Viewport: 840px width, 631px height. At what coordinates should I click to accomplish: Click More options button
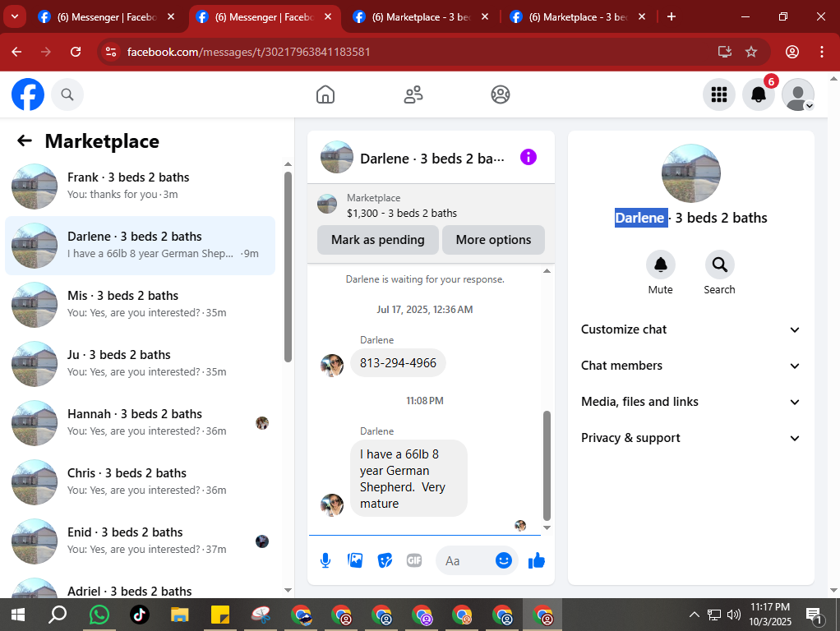pyautogui.click(x=493, y=240)
